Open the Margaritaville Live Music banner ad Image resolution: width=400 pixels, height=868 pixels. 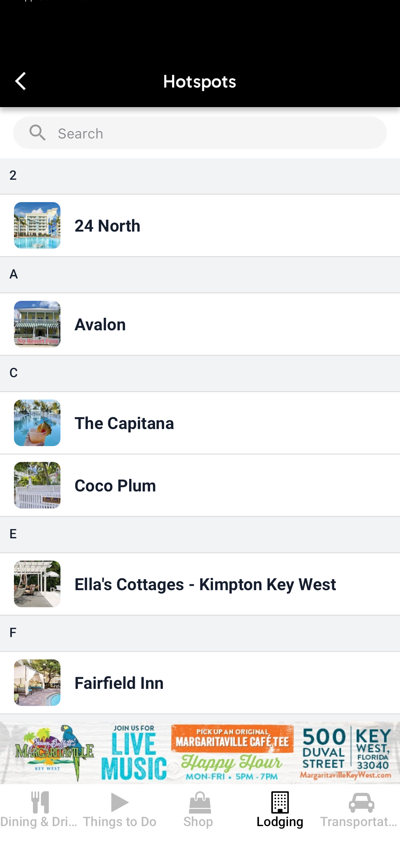[200, 753]
